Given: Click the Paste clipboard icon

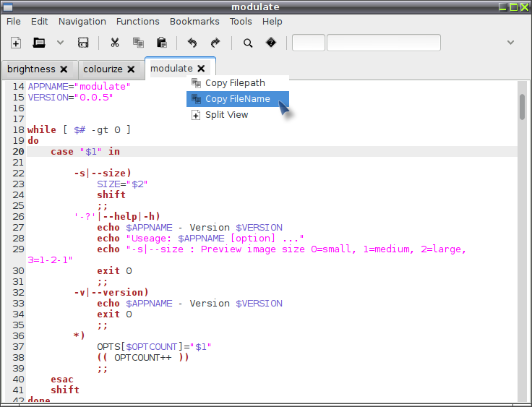Looking at the screenshot, I should pyautogui.click(x=161, y=43).
